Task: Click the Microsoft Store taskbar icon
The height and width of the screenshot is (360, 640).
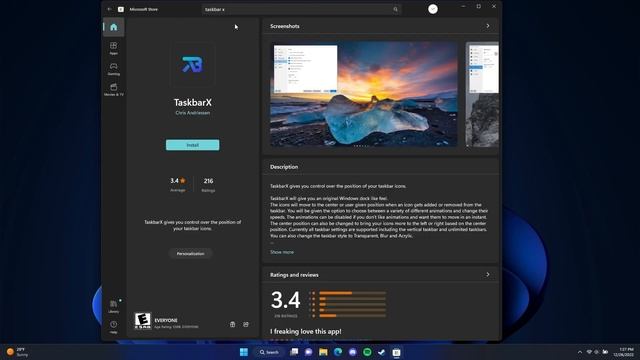Action: (x=396, y=352)
